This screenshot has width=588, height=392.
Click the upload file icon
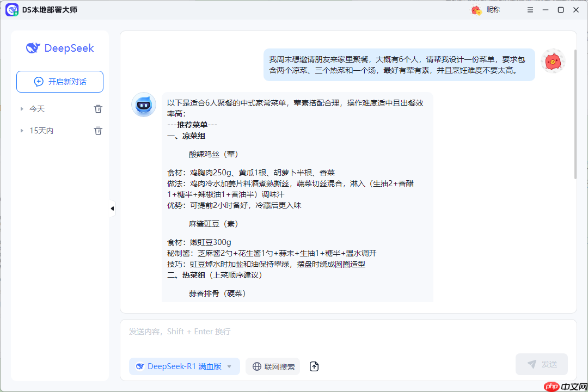pos(314,366)
